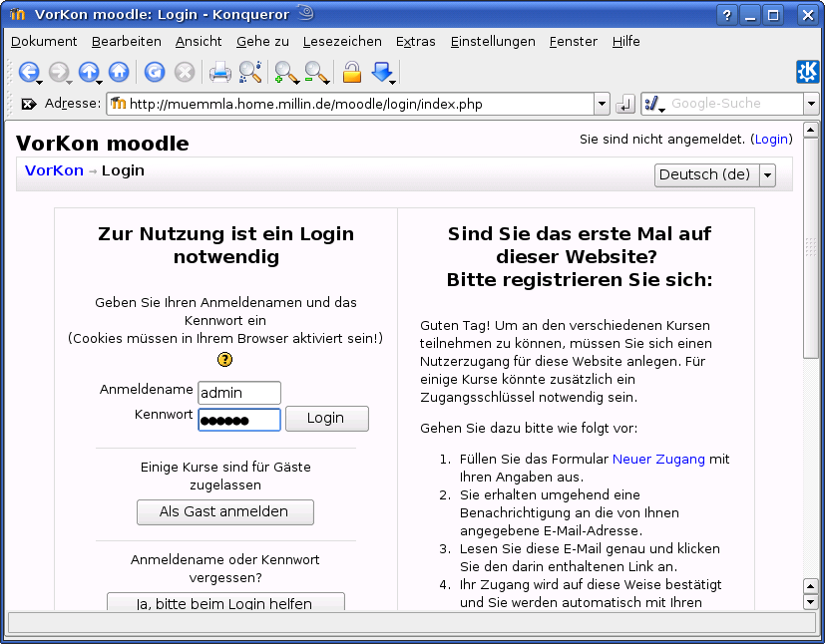Viewport: 825px width, 644px height.
Task: Click Ja, bitte beim Login helfen button
Action: coord(225,602)
